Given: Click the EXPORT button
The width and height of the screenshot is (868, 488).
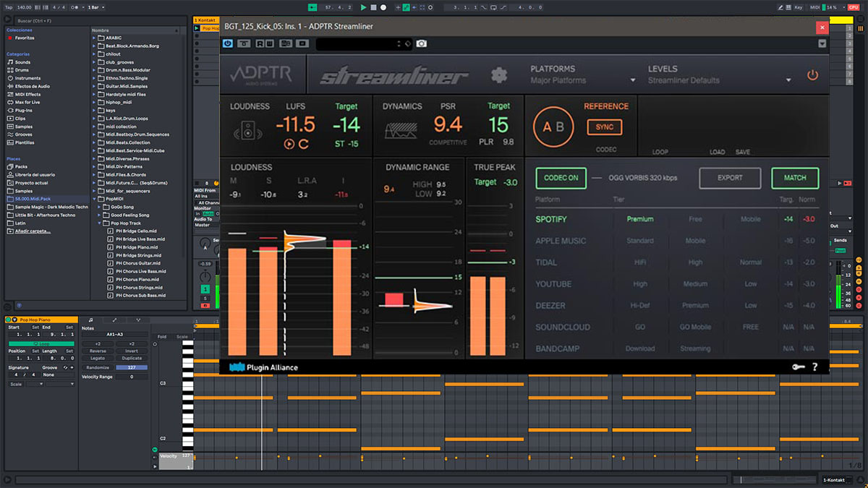Looking at the screenshot, I should pos(730,178).
